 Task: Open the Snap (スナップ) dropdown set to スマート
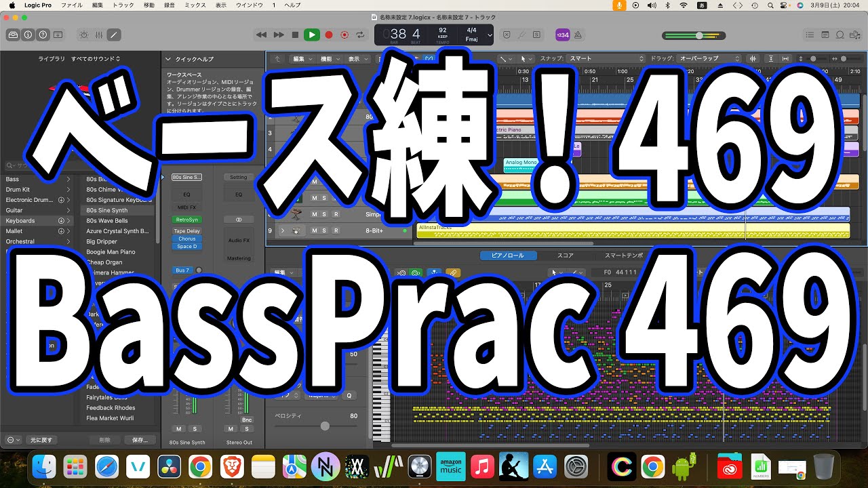point(606,59)
